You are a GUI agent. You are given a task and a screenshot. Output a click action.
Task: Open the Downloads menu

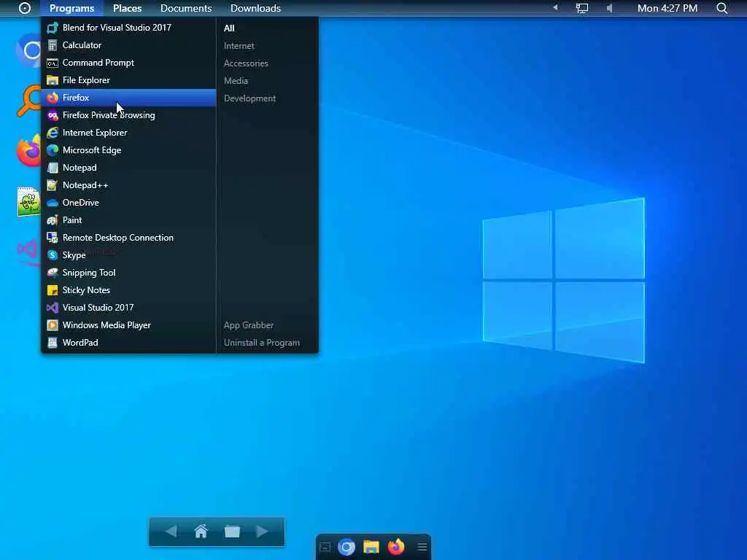coord(255,8)
